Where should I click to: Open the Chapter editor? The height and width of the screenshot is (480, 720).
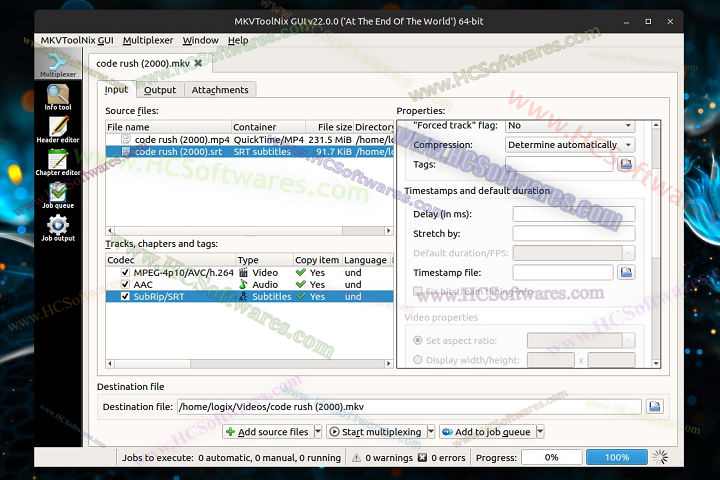58,163
